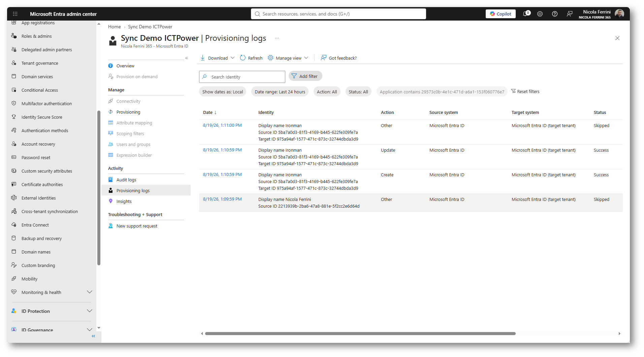Click the Password reset icon
Screen dimensions: 644x357
pyautogui.click(x=14, y=157)
